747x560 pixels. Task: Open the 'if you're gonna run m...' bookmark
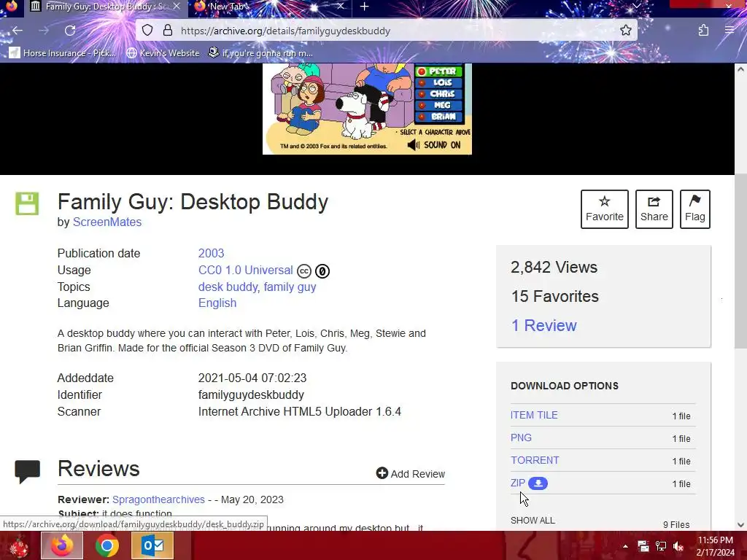coord(260,52)
